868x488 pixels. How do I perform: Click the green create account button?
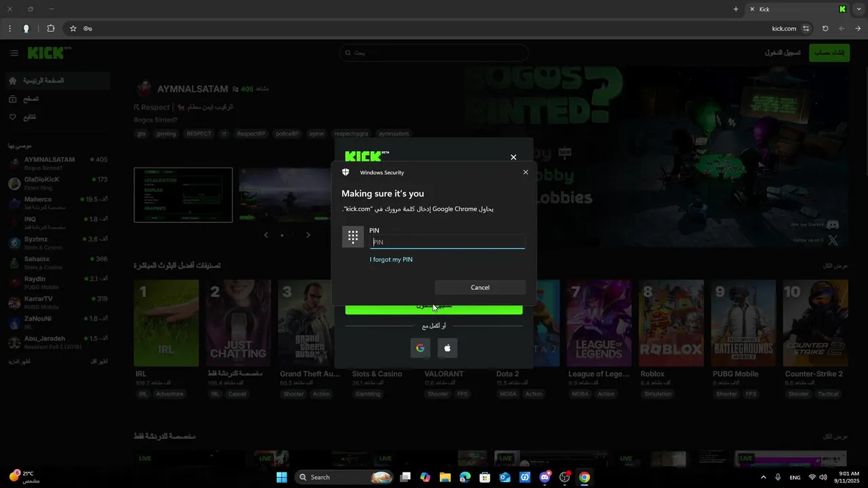pyautogui.click(x=829, y=53)
